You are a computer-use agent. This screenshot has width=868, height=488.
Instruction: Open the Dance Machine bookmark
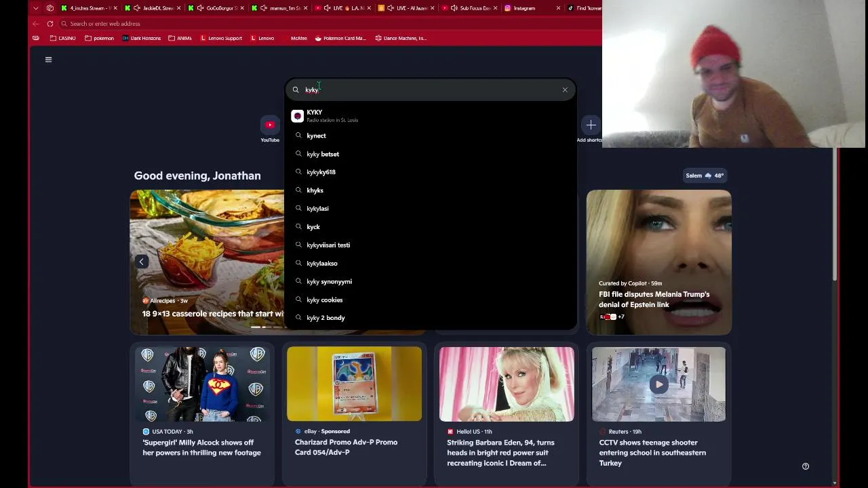(401, 38)
